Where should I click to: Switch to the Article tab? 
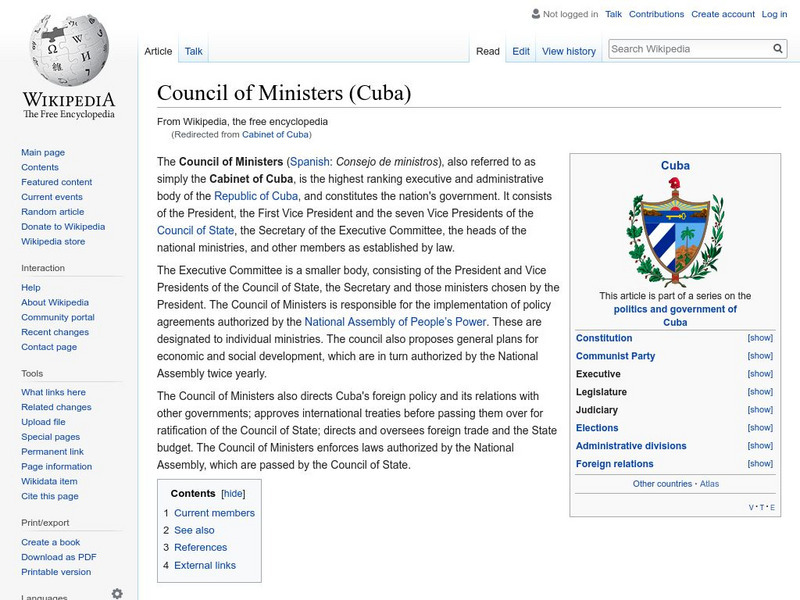158,51
